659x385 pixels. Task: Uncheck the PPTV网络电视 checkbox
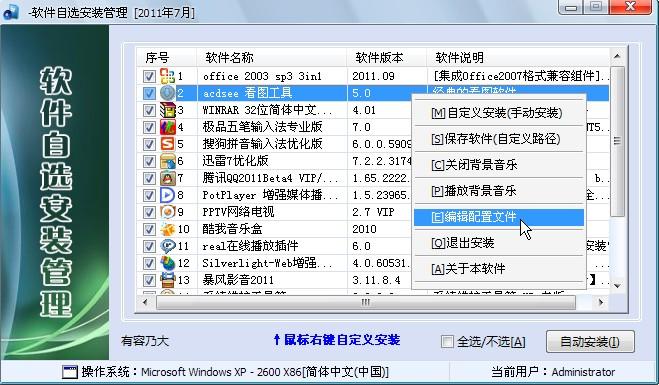point(149,212)
